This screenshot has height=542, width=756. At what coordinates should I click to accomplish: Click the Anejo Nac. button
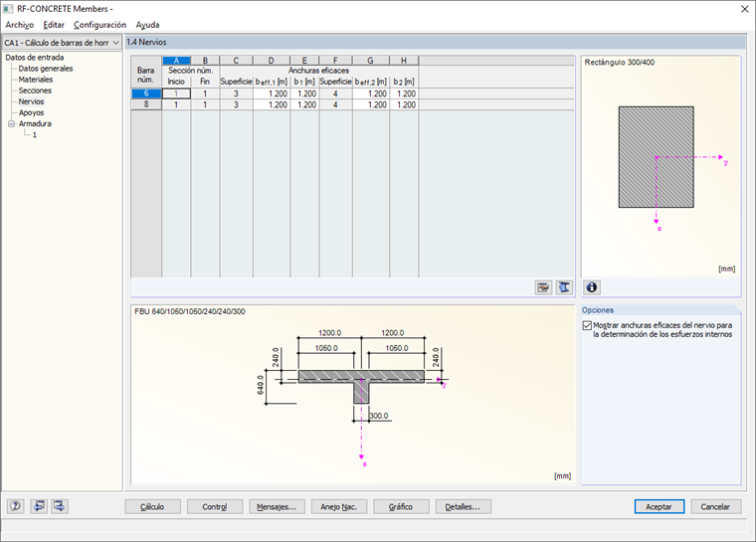[339, 507]
